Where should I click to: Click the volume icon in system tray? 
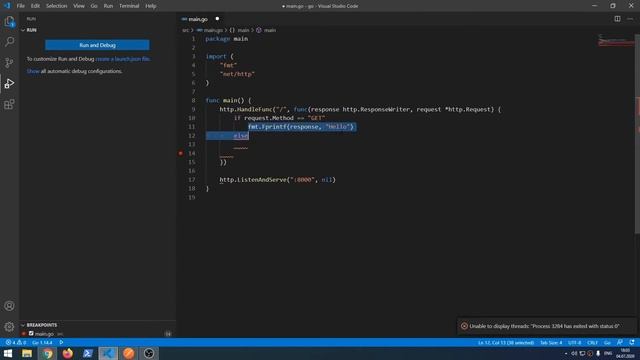click(x=574, y=353)
